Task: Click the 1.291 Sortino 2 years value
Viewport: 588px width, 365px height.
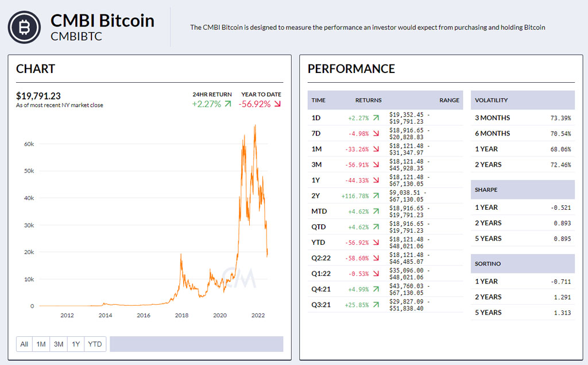Action: [562, 297]
